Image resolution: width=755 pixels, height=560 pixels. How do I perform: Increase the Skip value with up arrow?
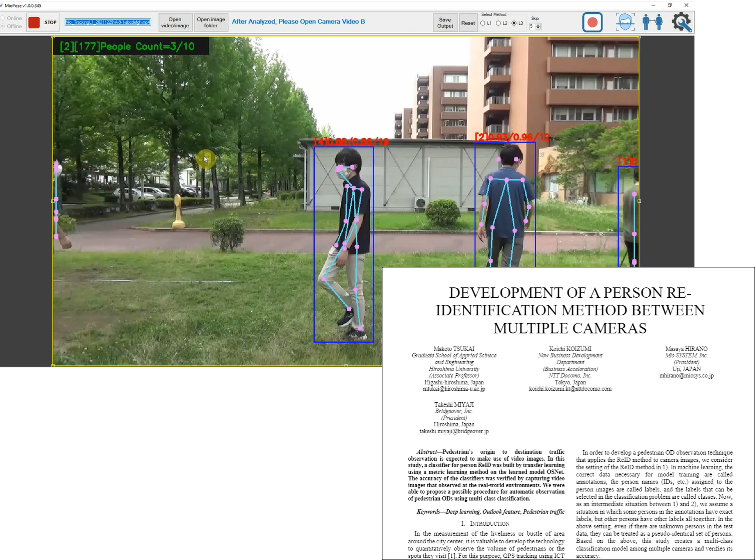538,25
